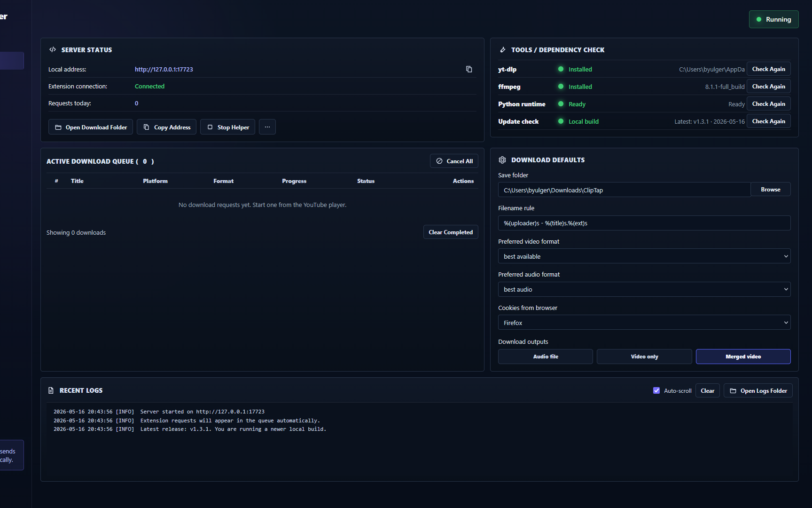Click the yt-dlp green status dot
812x508 pixels.
[561, 69]
